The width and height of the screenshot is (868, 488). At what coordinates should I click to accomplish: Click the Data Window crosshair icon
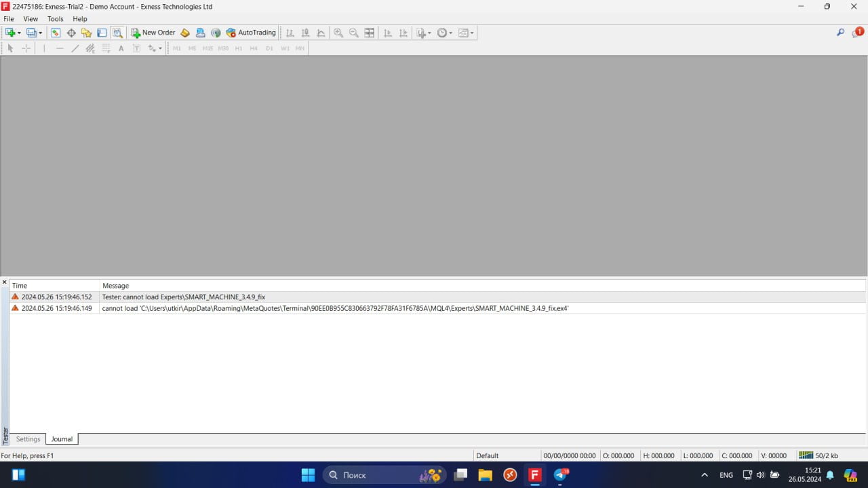pos(71,33)
